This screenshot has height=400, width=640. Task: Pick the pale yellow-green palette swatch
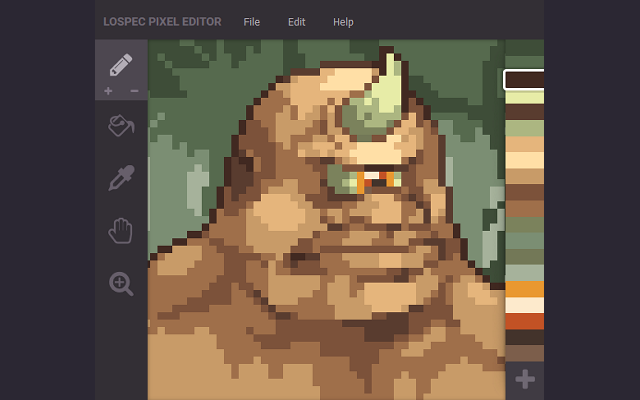pos(525,97)
